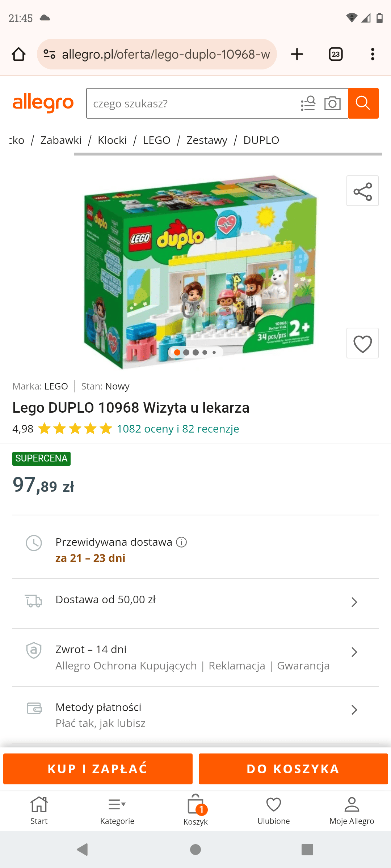Expand Metody płatności section
The height and width of the screenshot is (868, 391).
point(195,715)
